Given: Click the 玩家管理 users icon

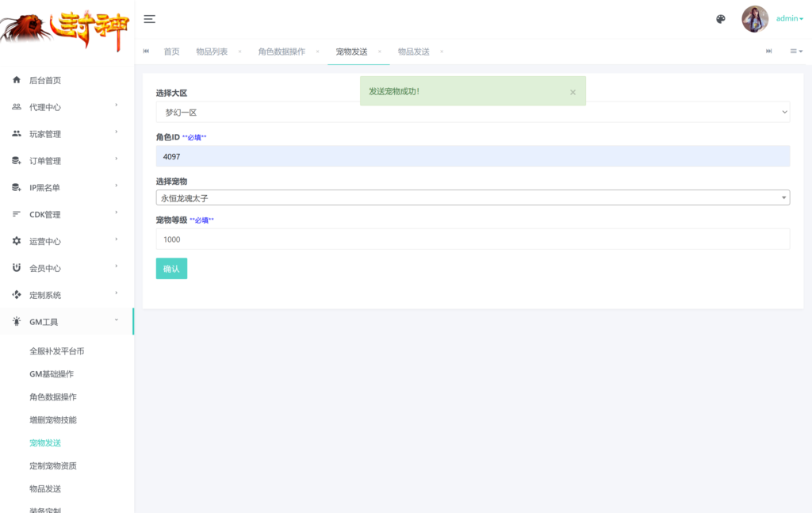Looking at the screenshot, I should 17,133.
